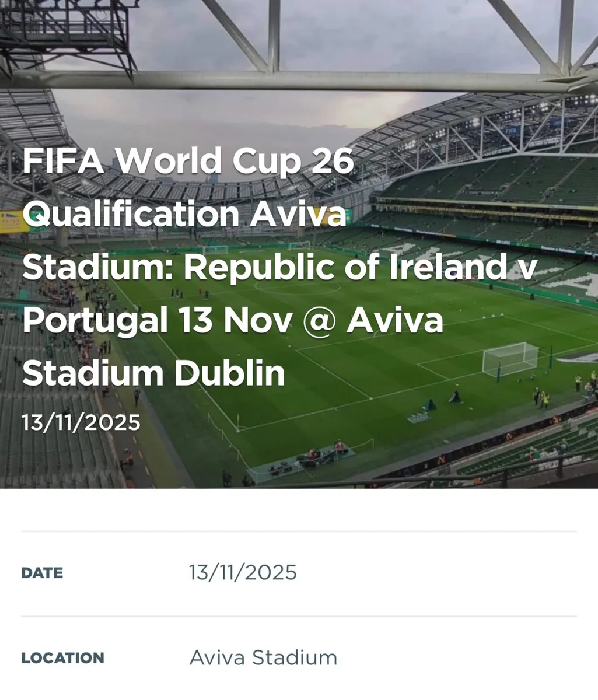
Task: Click the divider line above the DATE row
Action: point(299,531)
